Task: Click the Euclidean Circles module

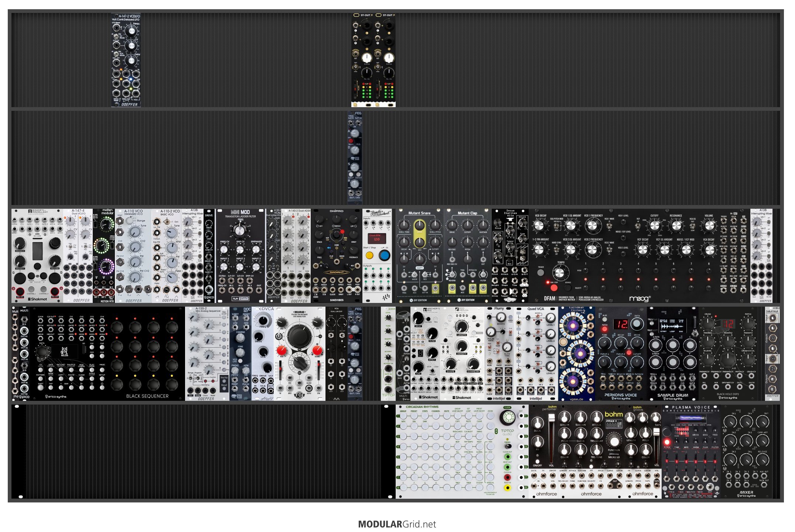Action: pyautogui.click(x=577, y=354)
